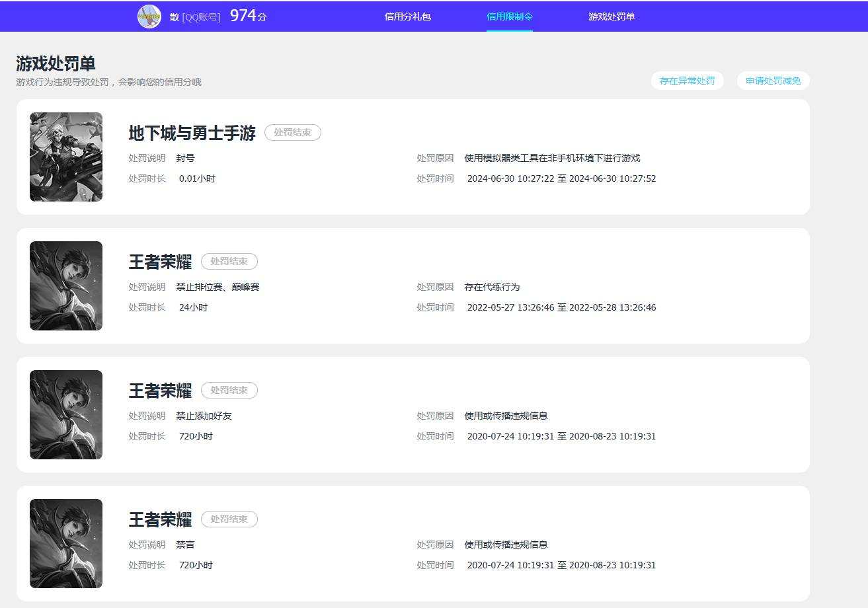Click thumbnail of the 禁言 penalty card

tap(66, 543)
